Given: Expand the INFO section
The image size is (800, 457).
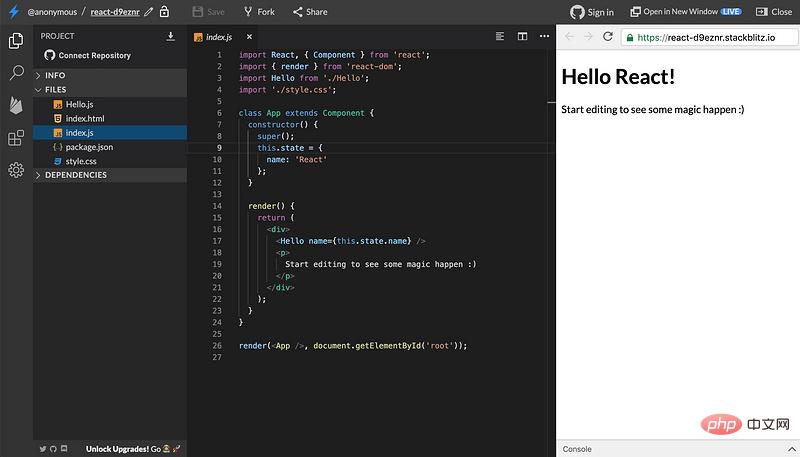Looking at the screenshot, I should (55, 75).
